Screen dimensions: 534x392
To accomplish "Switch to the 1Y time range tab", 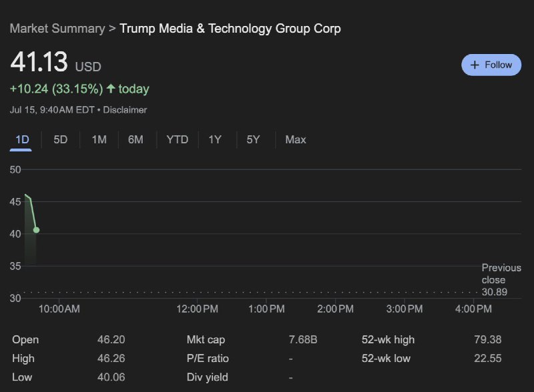I will 215,139.
